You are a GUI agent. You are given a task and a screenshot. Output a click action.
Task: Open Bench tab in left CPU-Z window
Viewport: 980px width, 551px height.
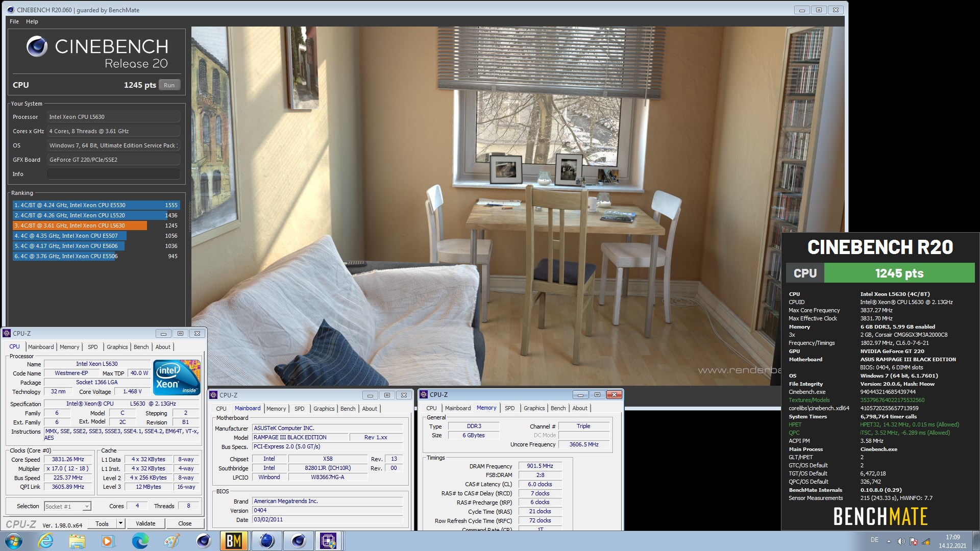141,347
